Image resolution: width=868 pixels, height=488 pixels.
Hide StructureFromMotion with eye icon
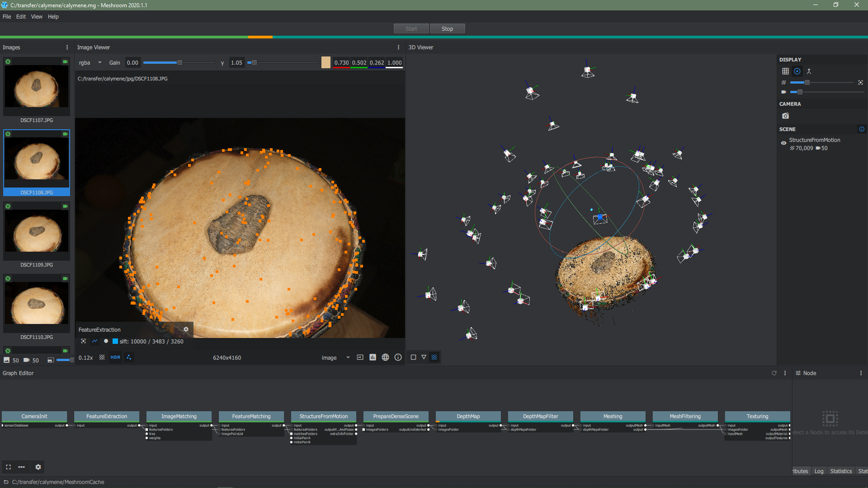(783, 143)
